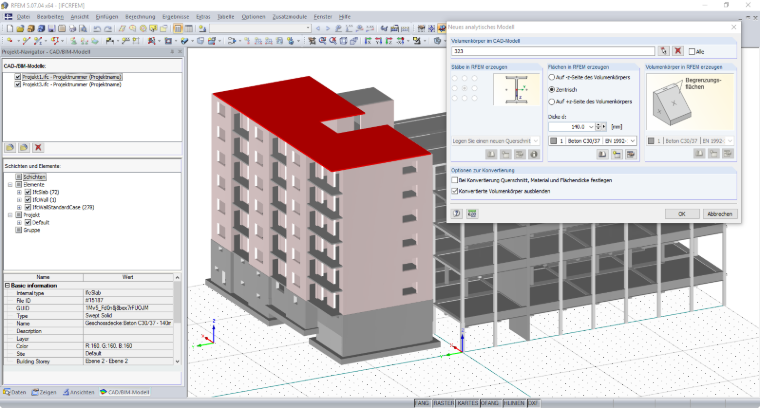Click the help question mark icon in dialog

457,213
